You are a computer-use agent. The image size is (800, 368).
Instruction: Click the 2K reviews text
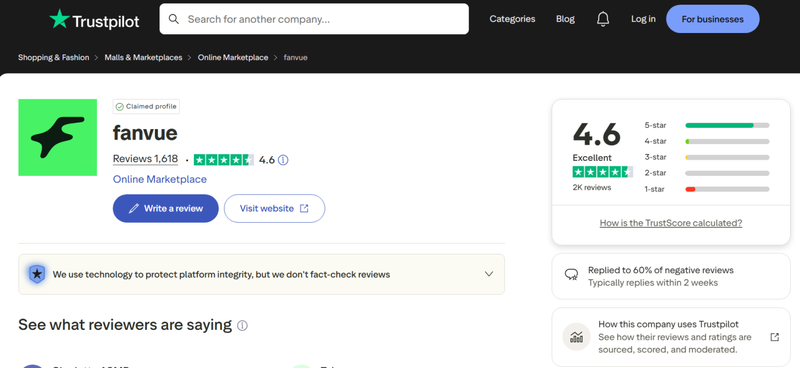pos(591,187)
